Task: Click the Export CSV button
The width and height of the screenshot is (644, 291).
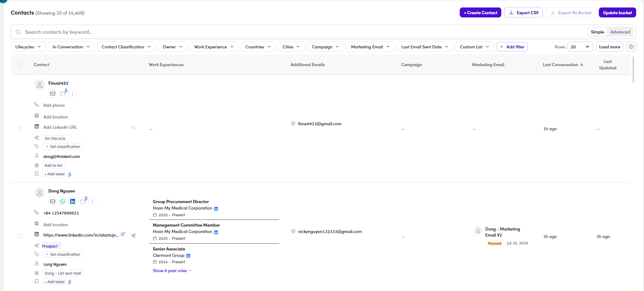Action: click(x=523, y=12)
